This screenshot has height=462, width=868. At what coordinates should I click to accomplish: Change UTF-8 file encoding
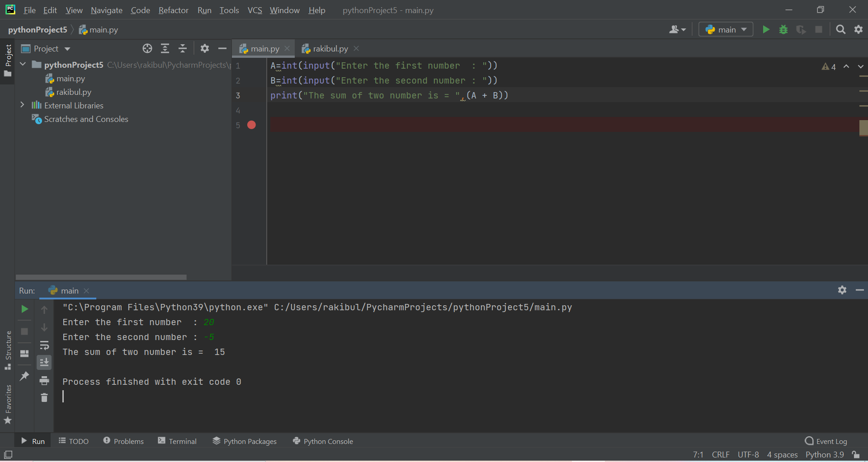coord(748,455)
